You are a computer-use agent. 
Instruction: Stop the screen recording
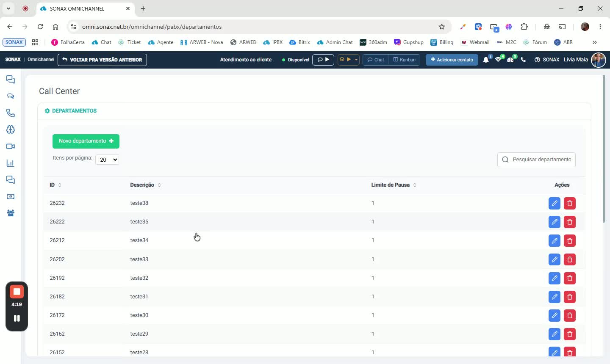[17, 292]
